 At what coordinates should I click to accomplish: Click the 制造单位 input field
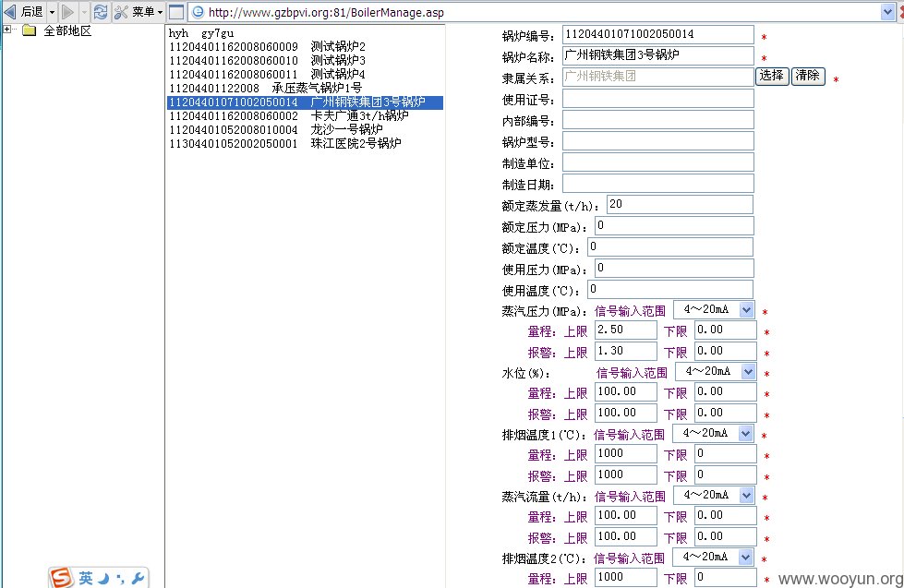pos(657,162)
